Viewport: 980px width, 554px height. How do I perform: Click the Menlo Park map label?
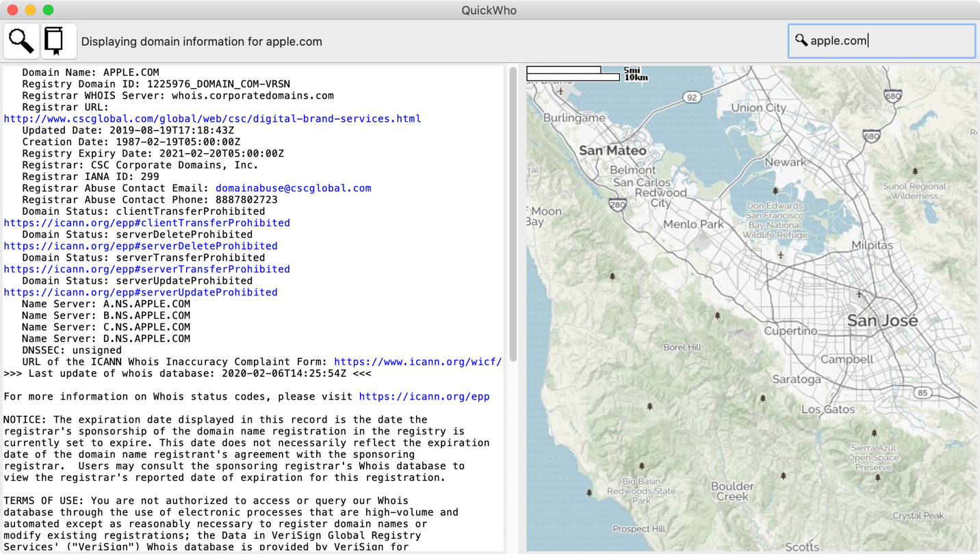[x=693, y=224]
